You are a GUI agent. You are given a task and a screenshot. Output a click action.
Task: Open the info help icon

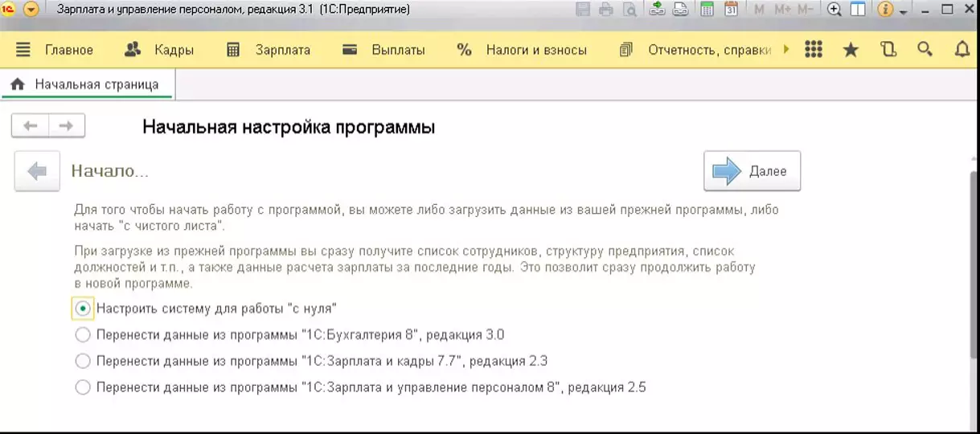(886, 10)
